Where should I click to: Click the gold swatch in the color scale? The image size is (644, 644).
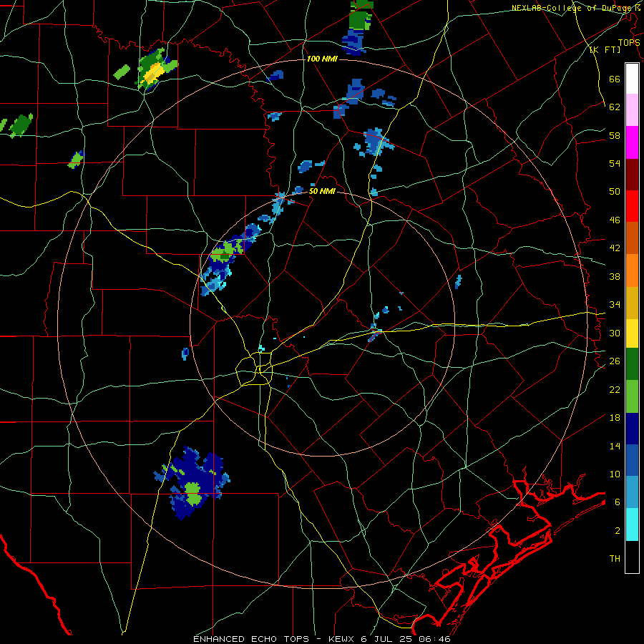(x=632, y=303)
